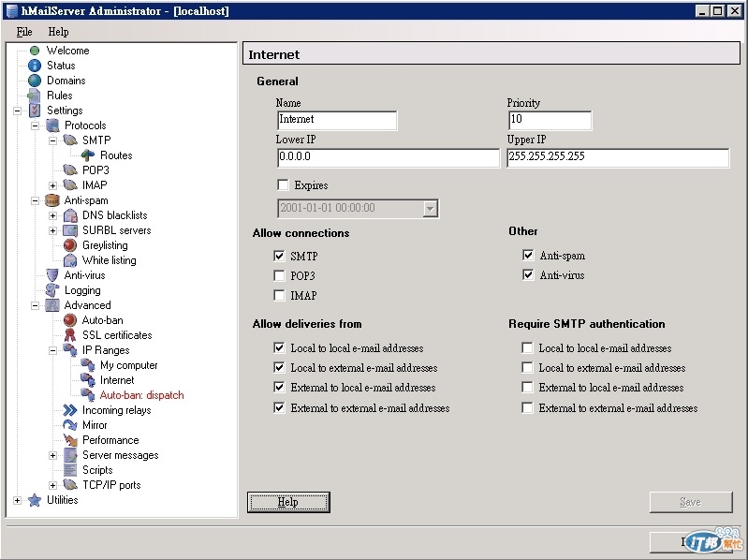This screenshot has height=560, width=748.
Task: Toggle the Anti-virus checkbox under Other
Action: 528,274
